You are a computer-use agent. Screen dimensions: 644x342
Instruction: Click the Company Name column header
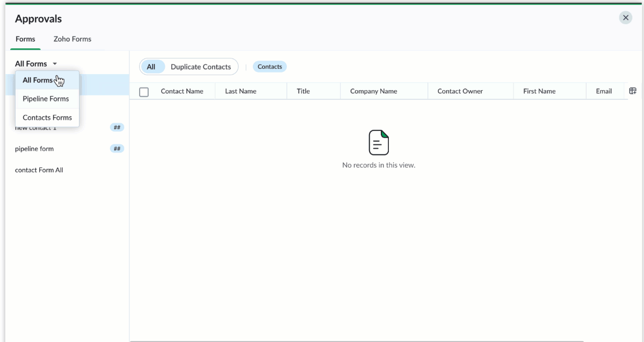coord(373,91)
